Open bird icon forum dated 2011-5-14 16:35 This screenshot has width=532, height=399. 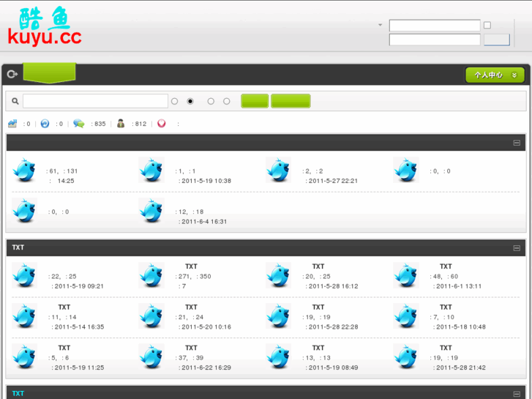[x=24, y=316]
